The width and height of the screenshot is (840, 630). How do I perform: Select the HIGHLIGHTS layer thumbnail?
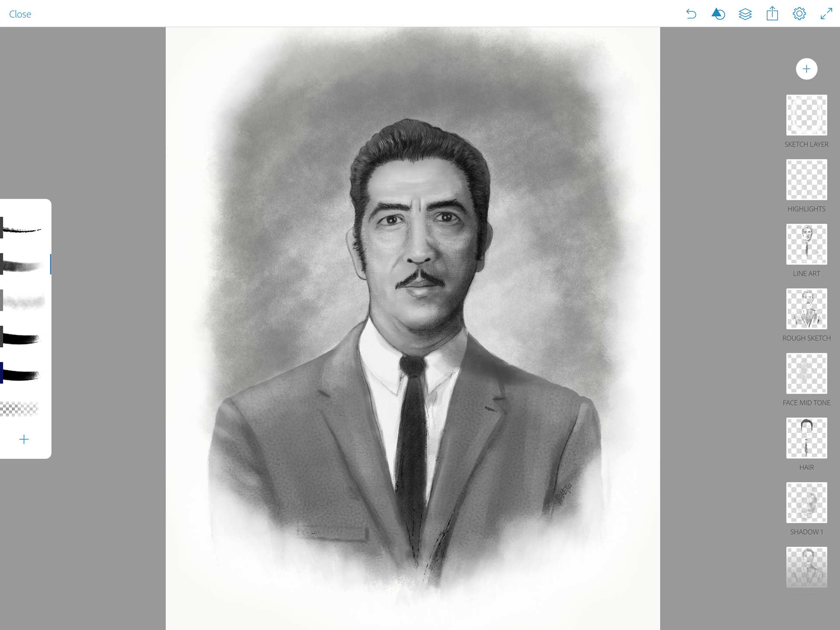[806, 179]
